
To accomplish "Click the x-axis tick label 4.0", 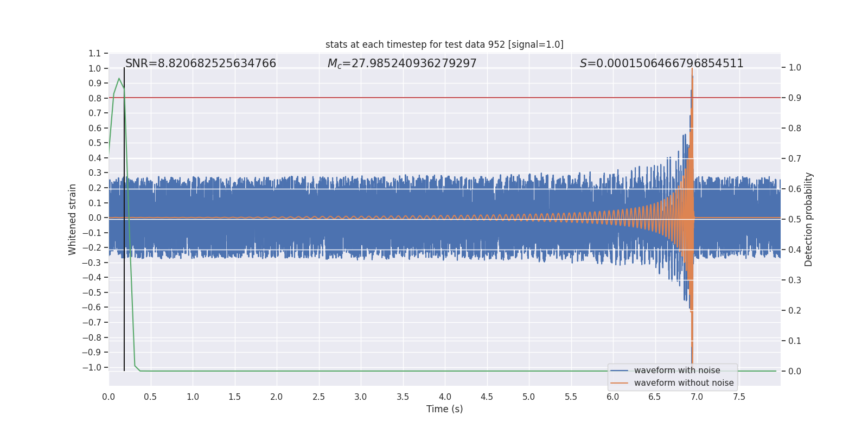I will click(x=445, y=397).
